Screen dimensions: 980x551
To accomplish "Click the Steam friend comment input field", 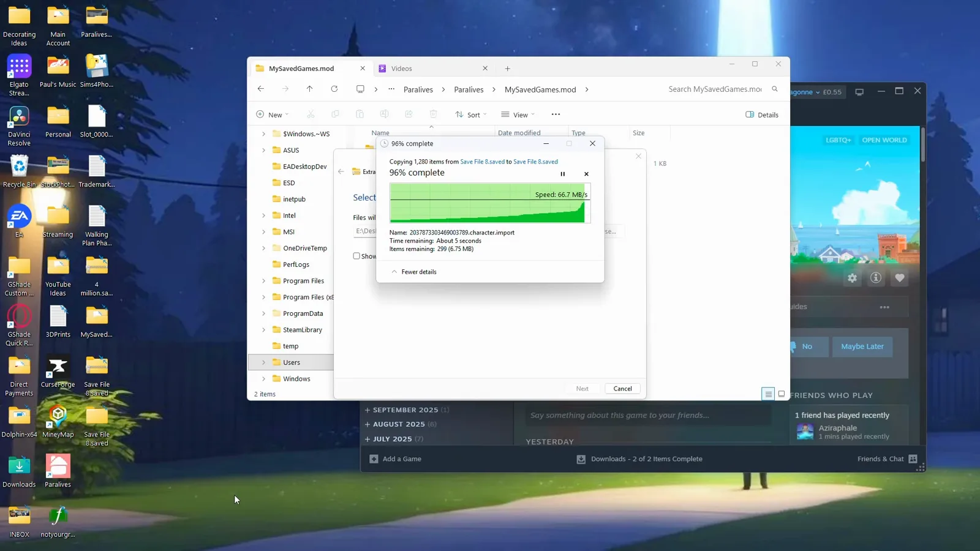I will tap(648, 415).
